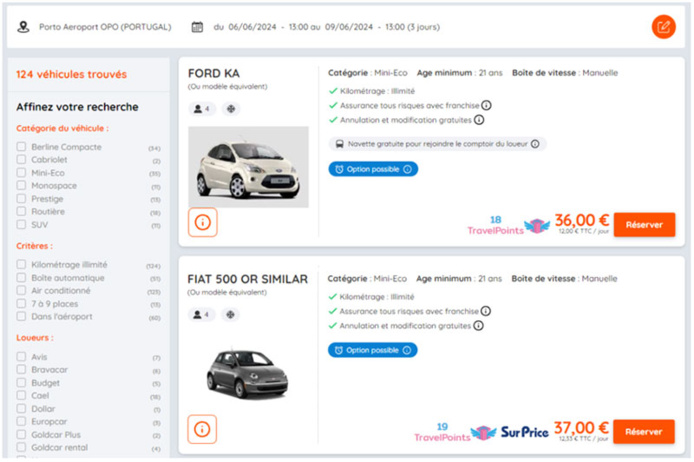The image size is (694, 462).
Task: Open the Ford Ka vehicle info icon
Action: tap(202, 223)
